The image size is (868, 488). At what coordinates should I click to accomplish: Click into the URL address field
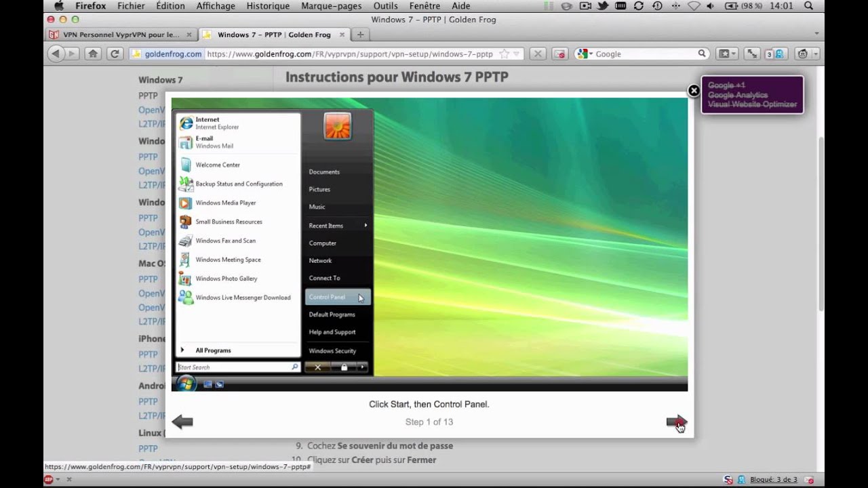[351, 54]
